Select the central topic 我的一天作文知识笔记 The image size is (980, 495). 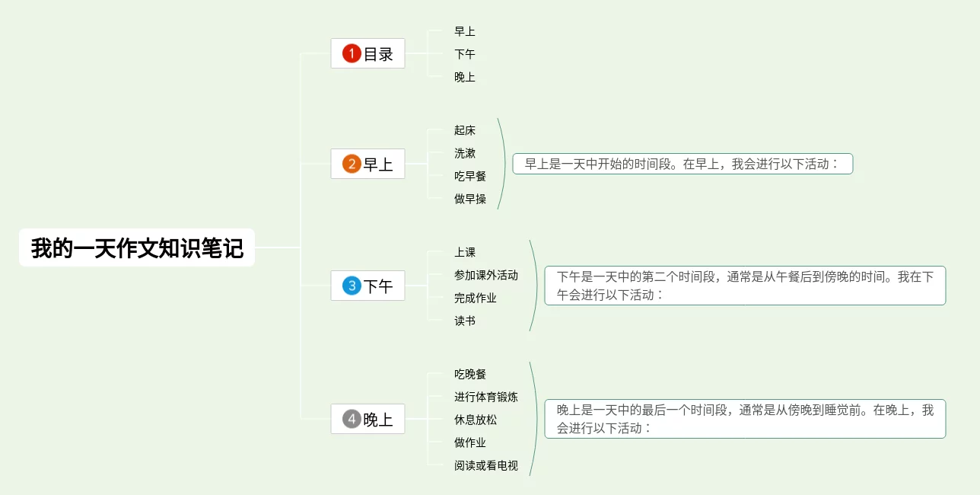137,247
